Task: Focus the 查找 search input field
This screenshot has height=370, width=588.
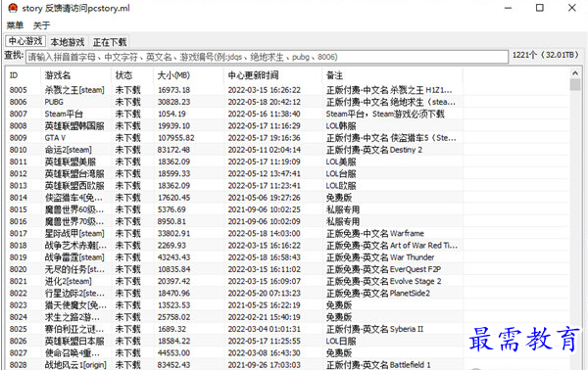Action: (x=267, y=57)
